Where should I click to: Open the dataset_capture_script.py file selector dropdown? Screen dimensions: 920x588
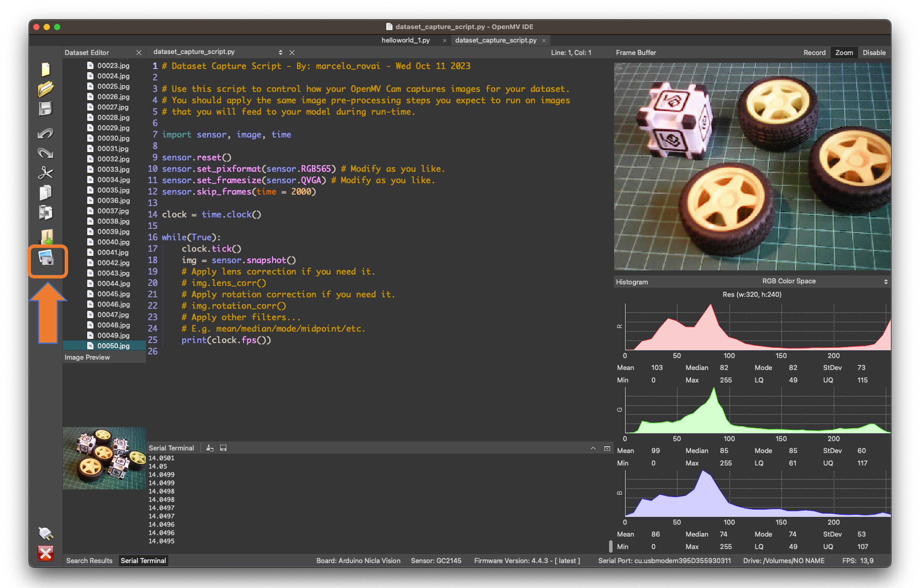tap(281, 52)
